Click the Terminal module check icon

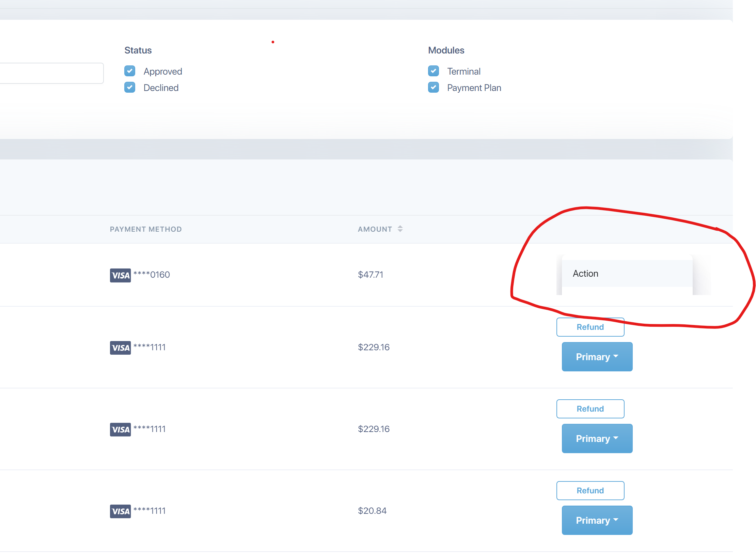tap(433, 71)
